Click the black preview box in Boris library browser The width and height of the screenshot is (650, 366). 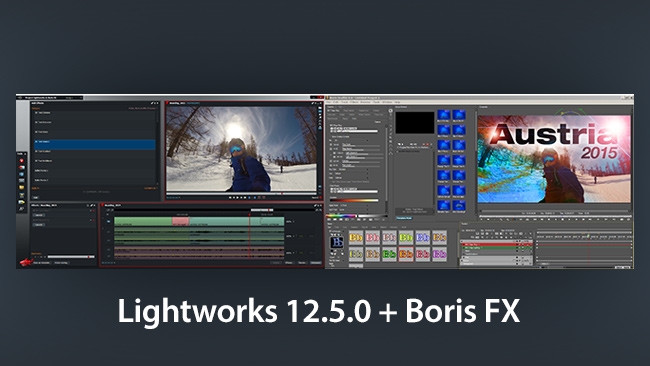click(x=415, y=123)
